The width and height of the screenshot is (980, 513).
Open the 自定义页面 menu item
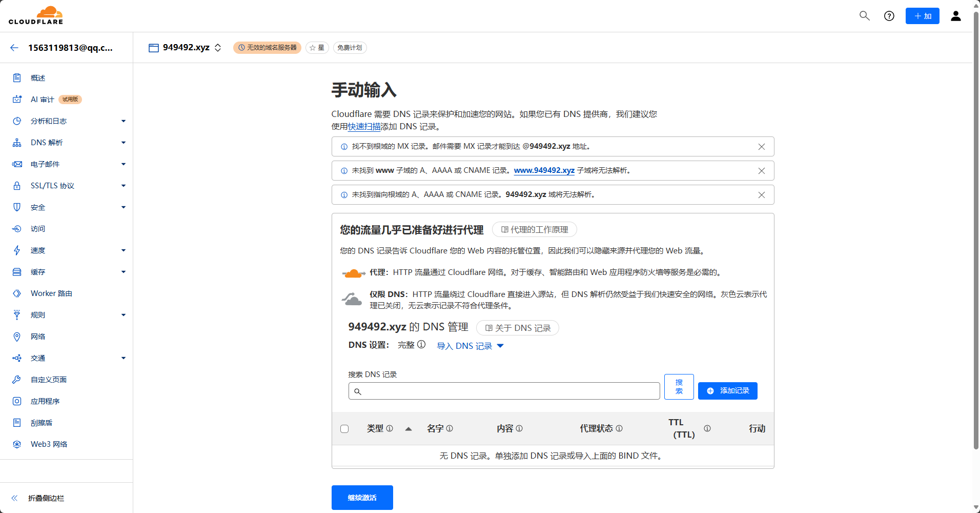click(x=49, y=380)
